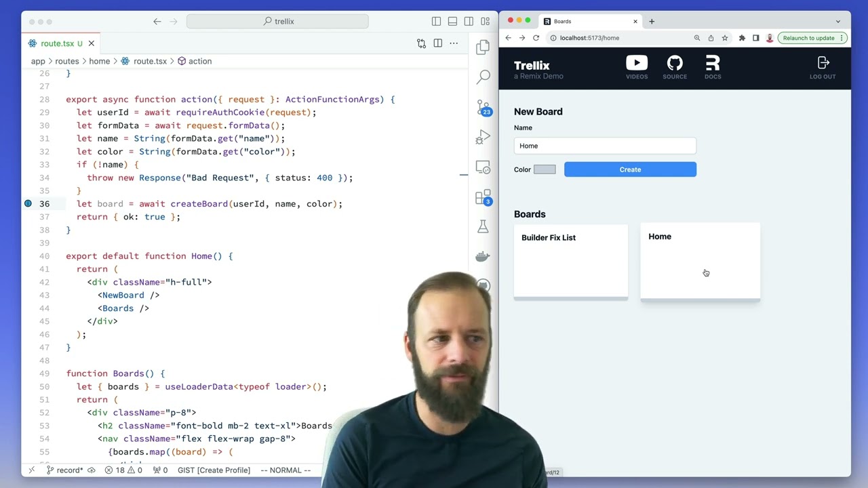The width and height of the screenshot is (868, 488).
Task: Go forward in VS Code navigation
Action: pyautogui.click(x=174, y=22)
